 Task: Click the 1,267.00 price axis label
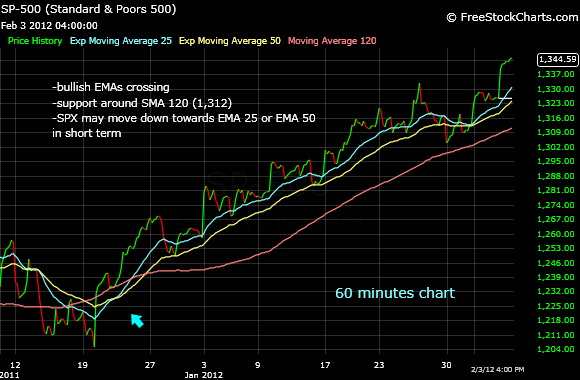[556, 219]
